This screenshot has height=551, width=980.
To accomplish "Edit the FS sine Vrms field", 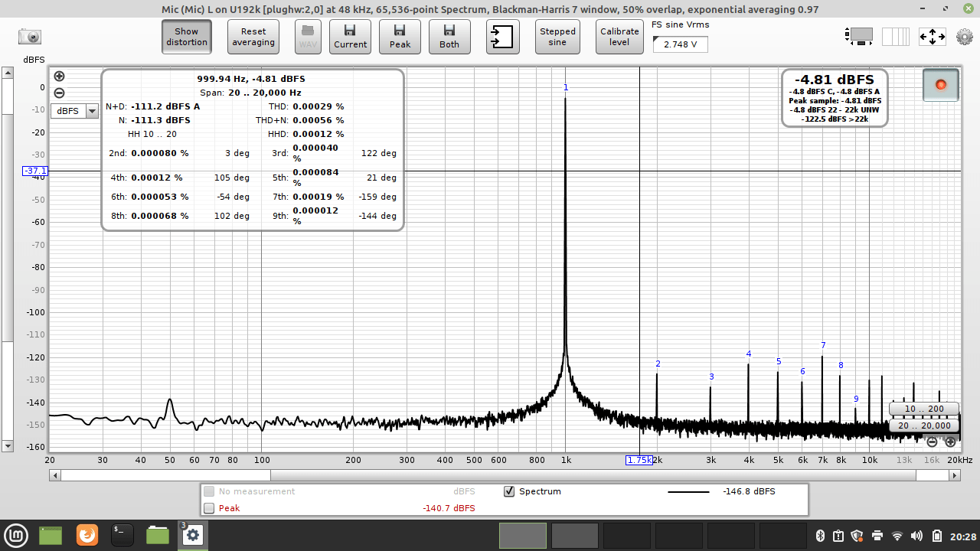I will click(680, 44).
